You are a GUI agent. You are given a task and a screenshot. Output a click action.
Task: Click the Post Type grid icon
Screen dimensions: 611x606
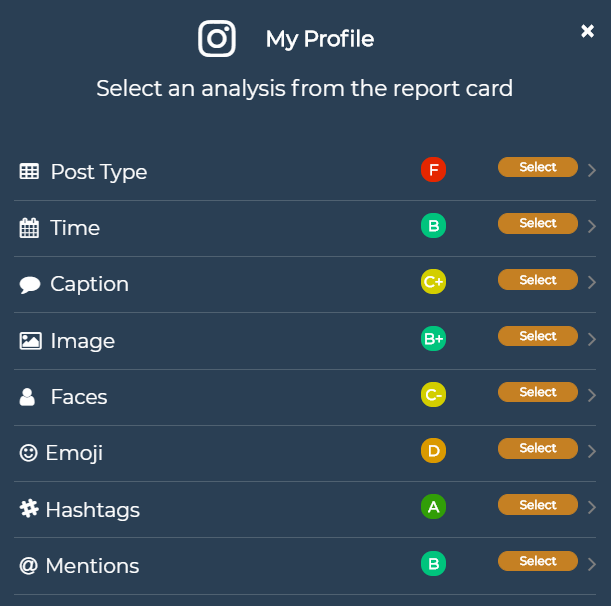pyautogui.click(x=29, y=171)
